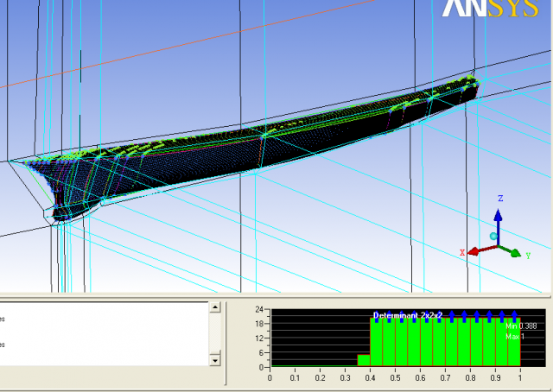Click the red X axis arrow on triad
The image size is (553, 392).
467,250
